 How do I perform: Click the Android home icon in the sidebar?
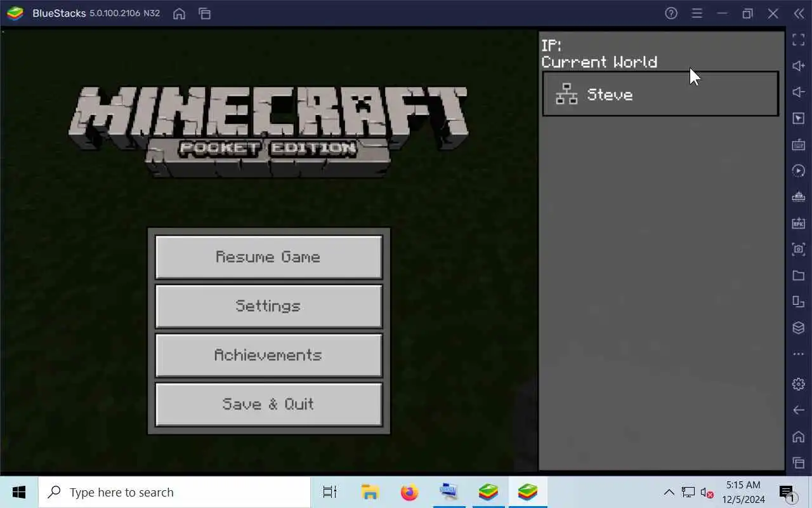pos(799,437)
